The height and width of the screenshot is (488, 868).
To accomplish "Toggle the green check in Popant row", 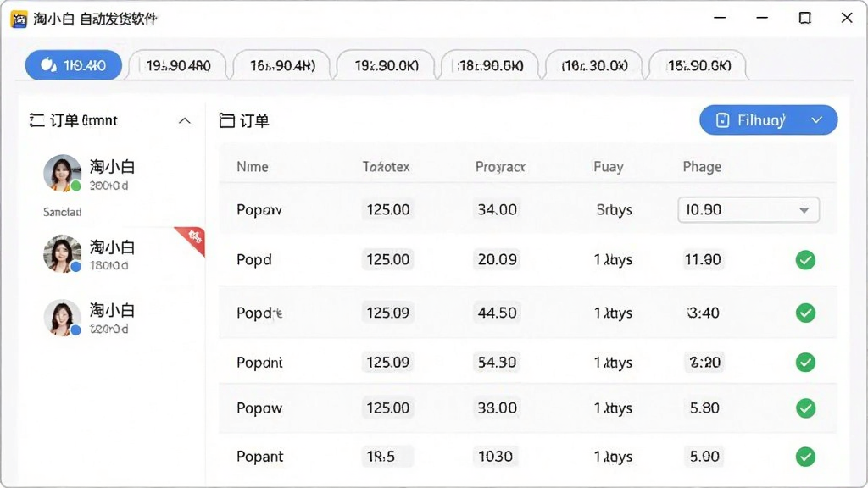I will (805, 457).
